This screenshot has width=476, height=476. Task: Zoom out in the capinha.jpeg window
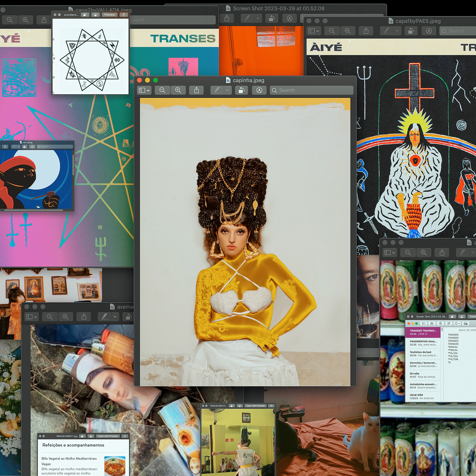(x=162, y=90)
